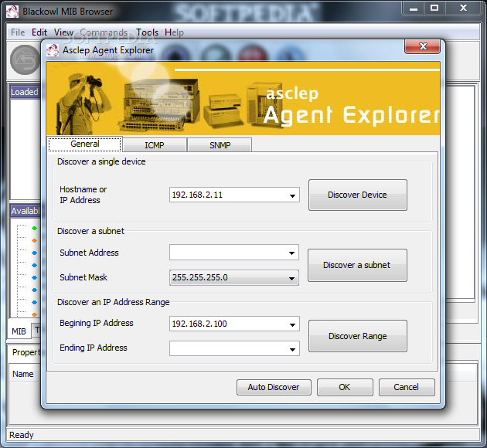Open the Begining IP Address dropdown arrow
Viewport: 487px width, 448px height.
(x=292, y=324)
